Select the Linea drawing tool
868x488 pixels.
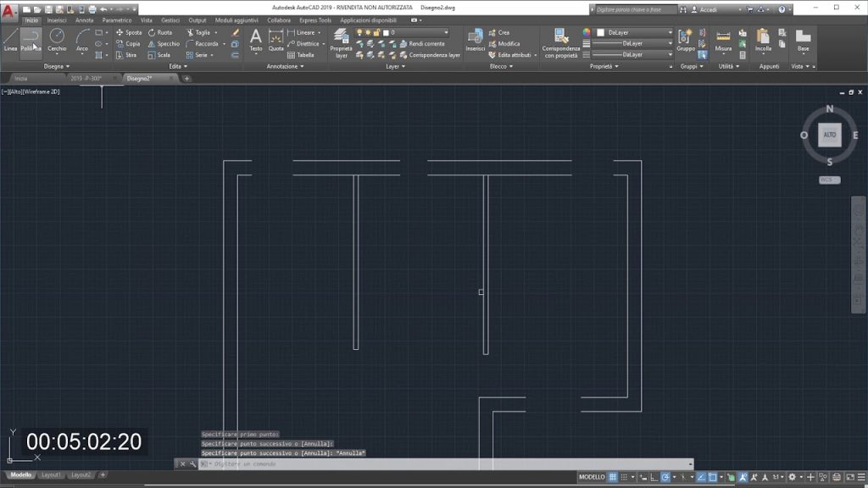point(10,41)
